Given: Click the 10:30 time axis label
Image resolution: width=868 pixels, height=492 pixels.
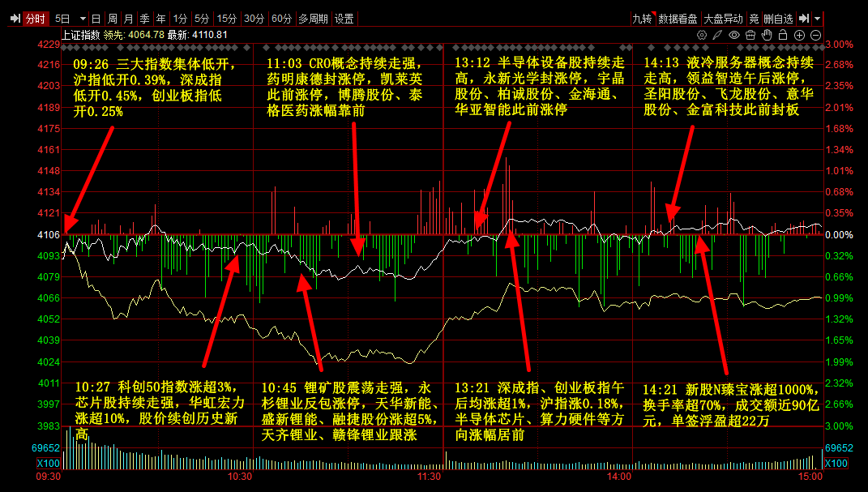Looking at the screenshot, I should coord(240,477).
